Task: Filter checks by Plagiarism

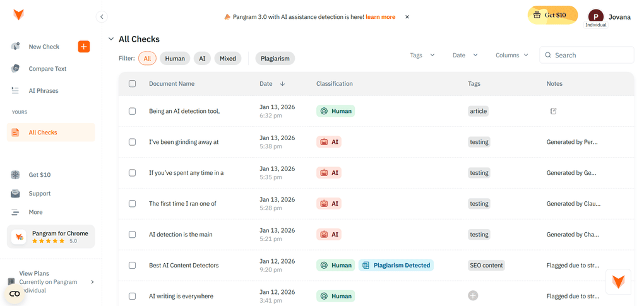Action: [275, 59]
